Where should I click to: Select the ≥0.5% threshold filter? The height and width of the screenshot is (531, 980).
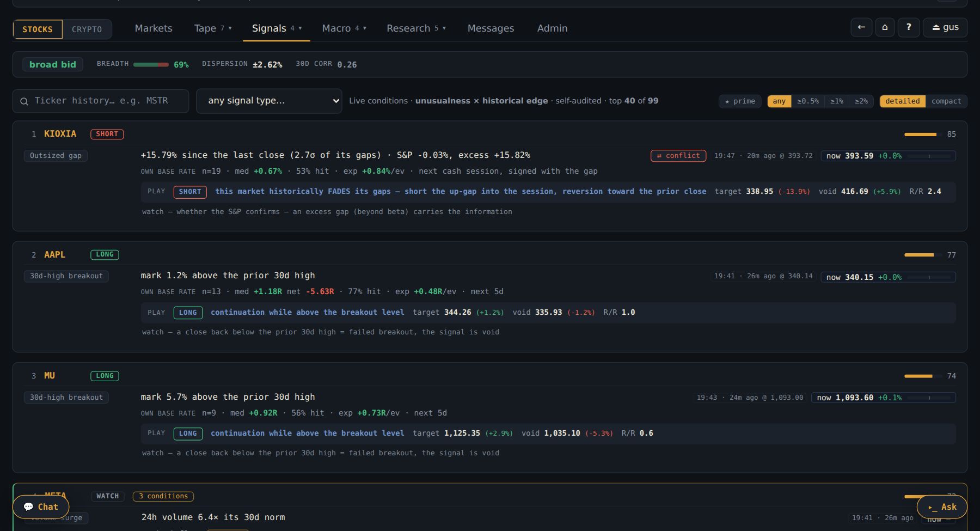[808, 101]
